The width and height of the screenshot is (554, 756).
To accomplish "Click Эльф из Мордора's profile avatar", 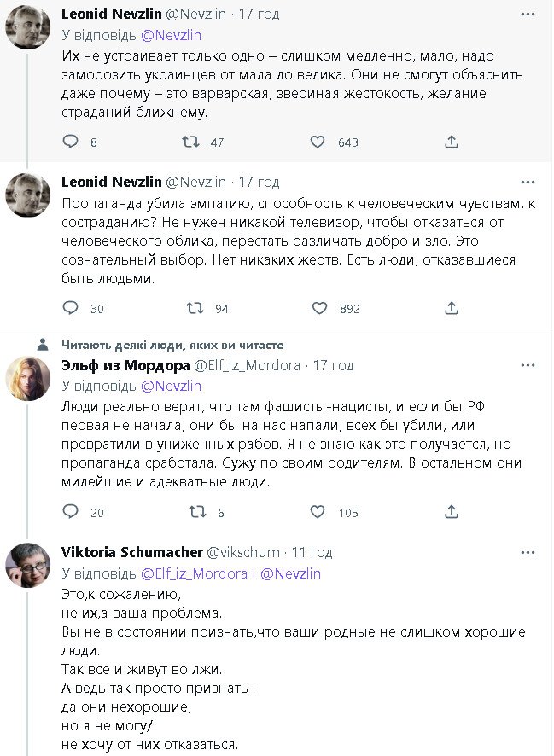I will tap(28, 379).
